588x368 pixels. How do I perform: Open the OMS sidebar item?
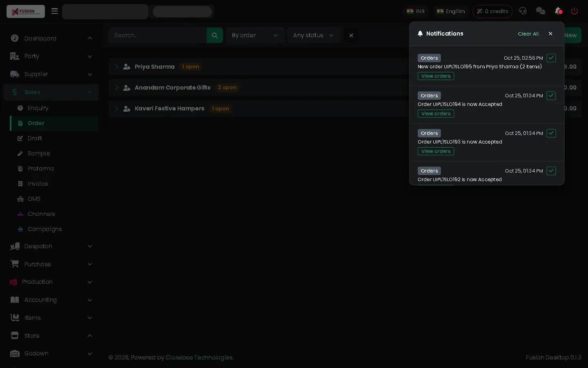(54, 199)
